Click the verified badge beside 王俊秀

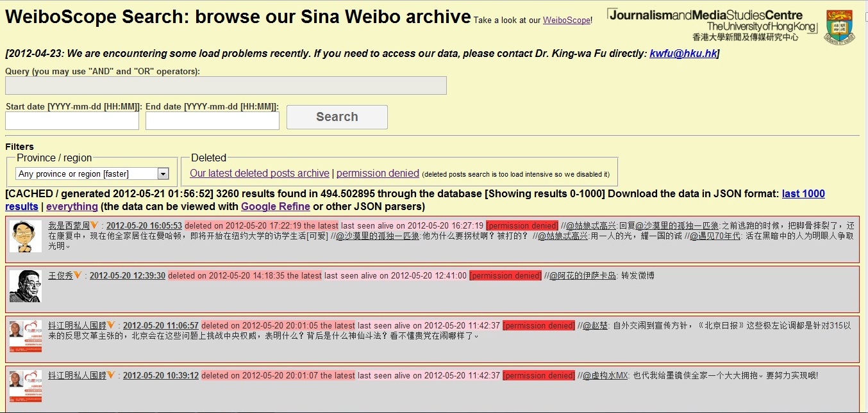78,275
